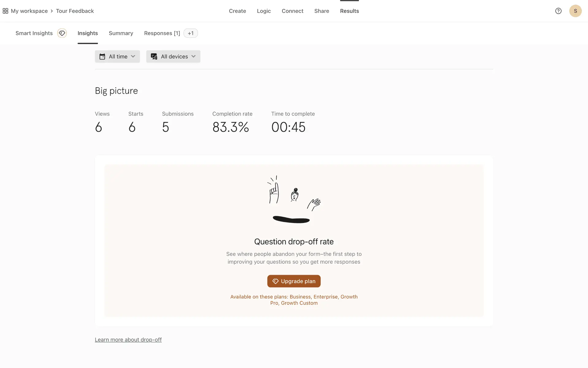
Task: Click the calendar icon in All time filter
Action: click(102, 56)
